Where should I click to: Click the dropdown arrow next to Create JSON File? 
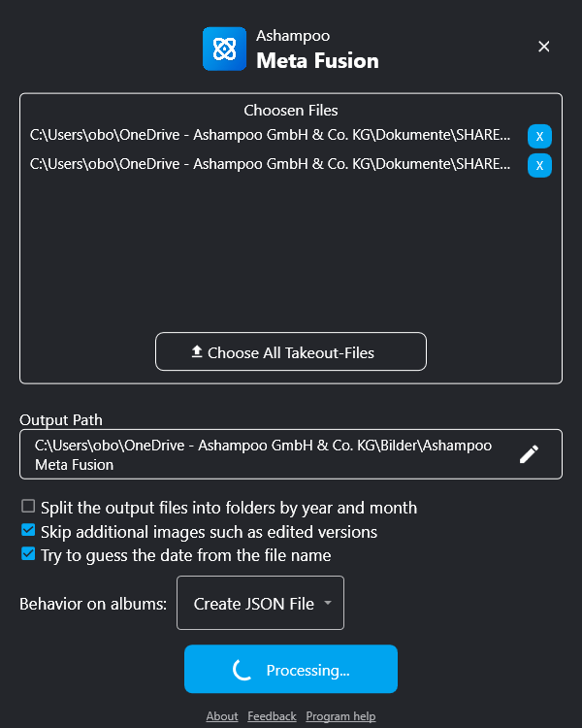(x=328, y=603)
